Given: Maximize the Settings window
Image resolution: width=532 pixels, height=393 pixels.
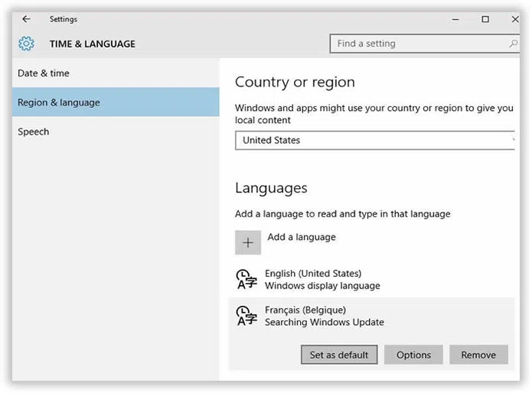Looking at the screenshot, I should pos(485,19).
